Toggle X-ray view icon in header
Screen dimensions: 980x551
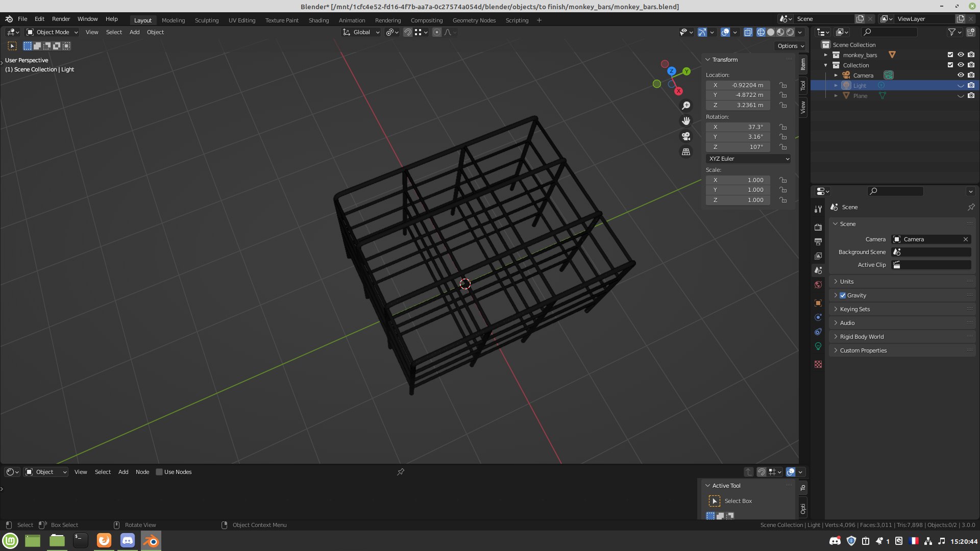(x=748, y=32)
